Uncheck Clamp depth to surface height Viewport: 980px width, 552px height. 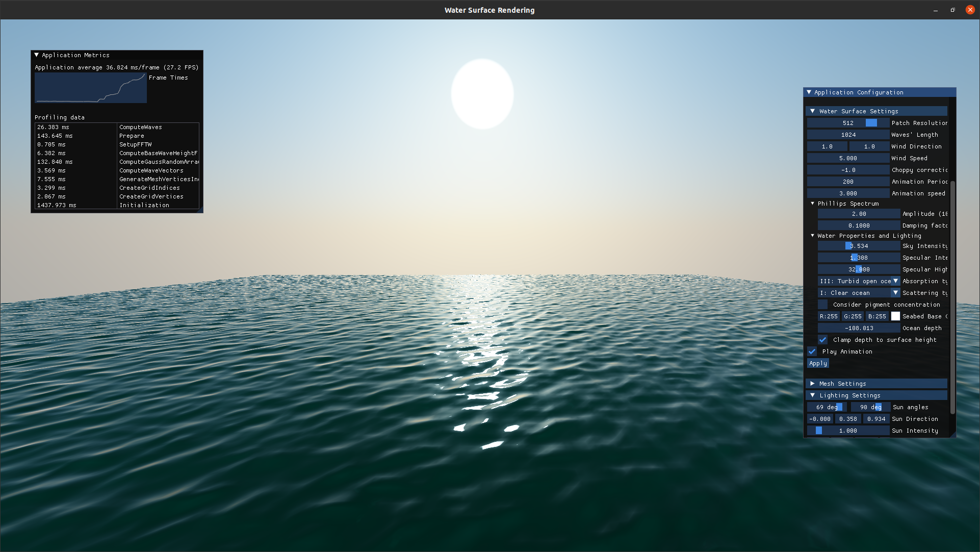[822, 340]
